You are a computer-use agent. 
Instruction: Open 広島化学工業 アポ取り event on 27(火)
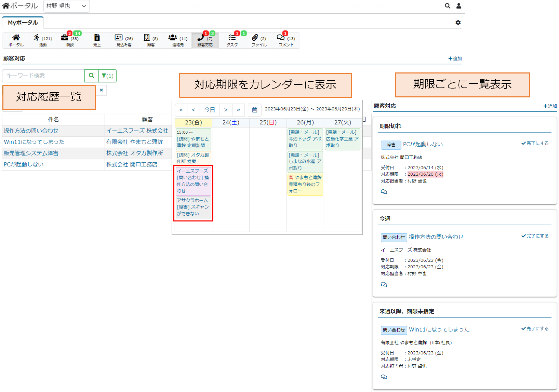tap(343, 139)
